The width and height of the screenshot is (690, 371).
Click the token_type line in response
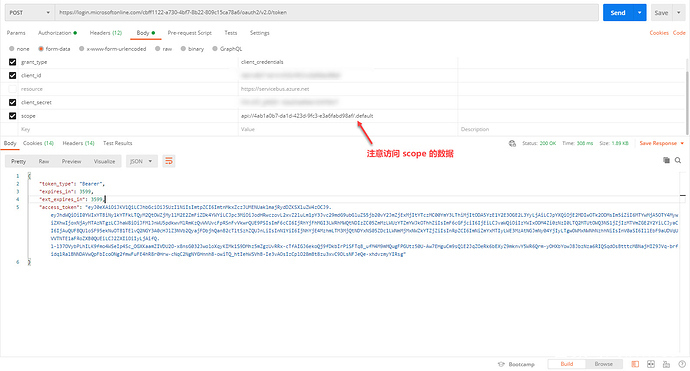pyautogui.click(x=72, y=184)
